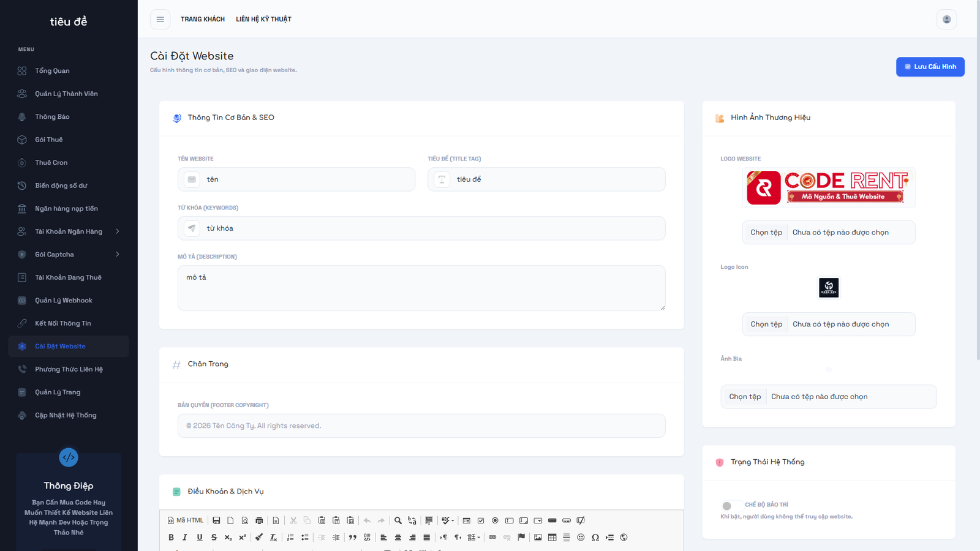Insert a table via the editor toolbar

click(552, 537)
